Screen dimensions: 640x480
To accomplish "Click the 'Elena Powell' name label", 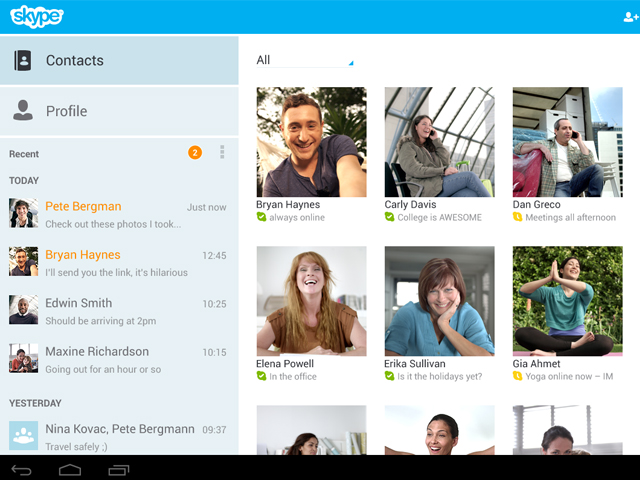I will 285,363.
